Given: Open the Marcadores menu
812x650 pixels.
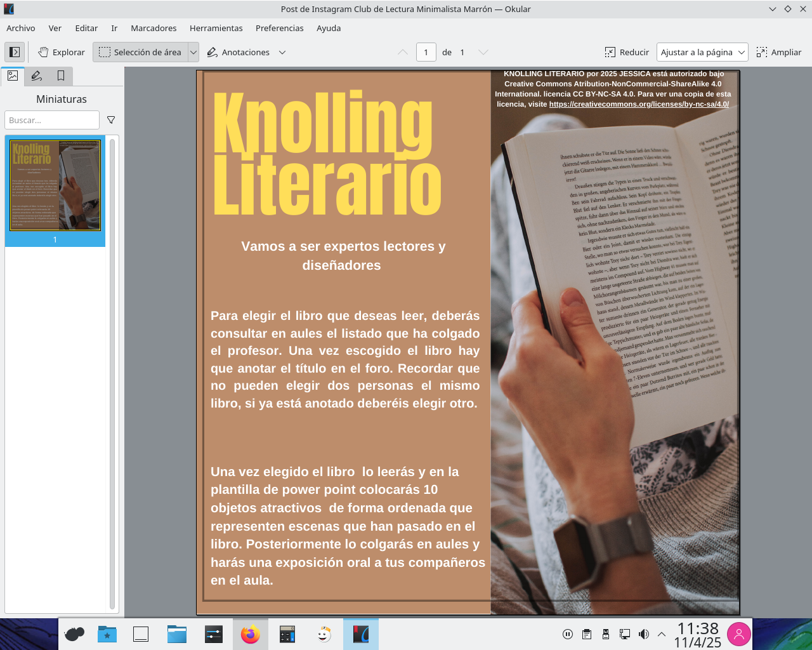Looking at the screenshot, I should point(154,28).
